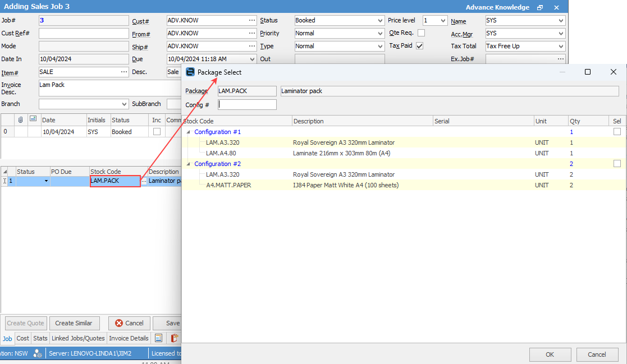The width and height of the screenshot is (627, 364).
Task: Switch to the Cost tab
Action: pos(23,338)
